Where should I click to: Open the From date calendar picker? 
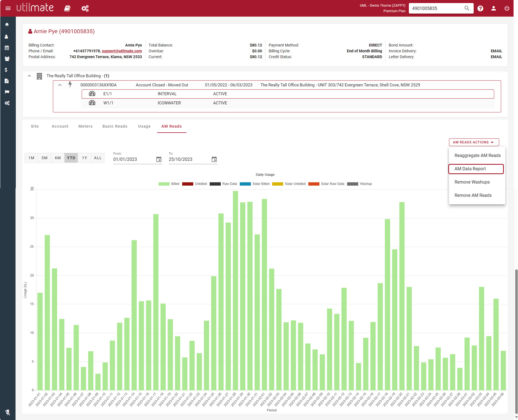click(x=159, y=159)
